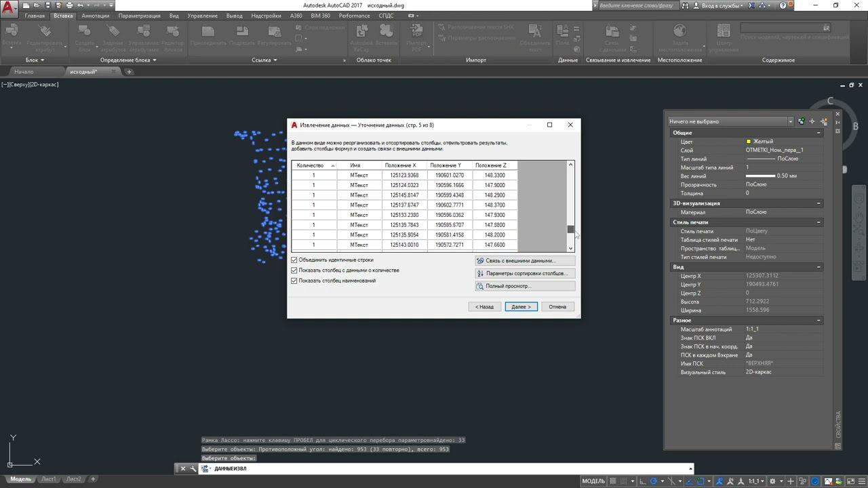Collapse the 'Общие' section in Properties
The width and height of the screenshot is (868, 488).
pos(818,133)
